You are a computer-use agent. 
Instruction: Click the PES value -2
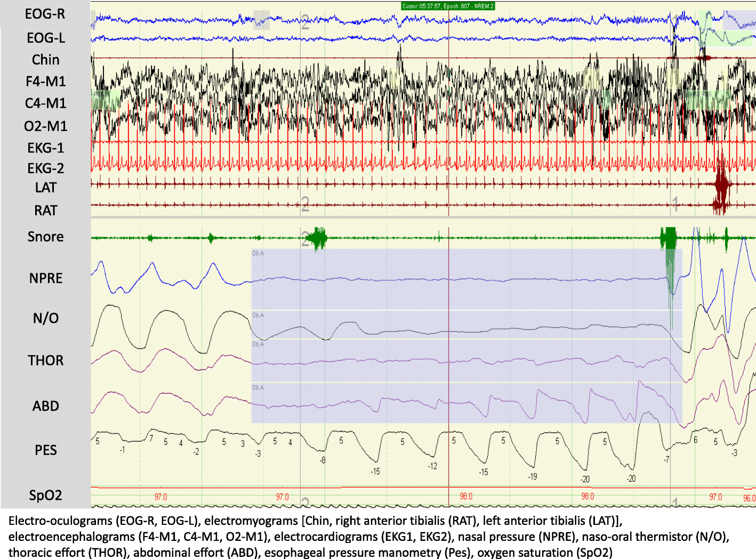(196, 452)
